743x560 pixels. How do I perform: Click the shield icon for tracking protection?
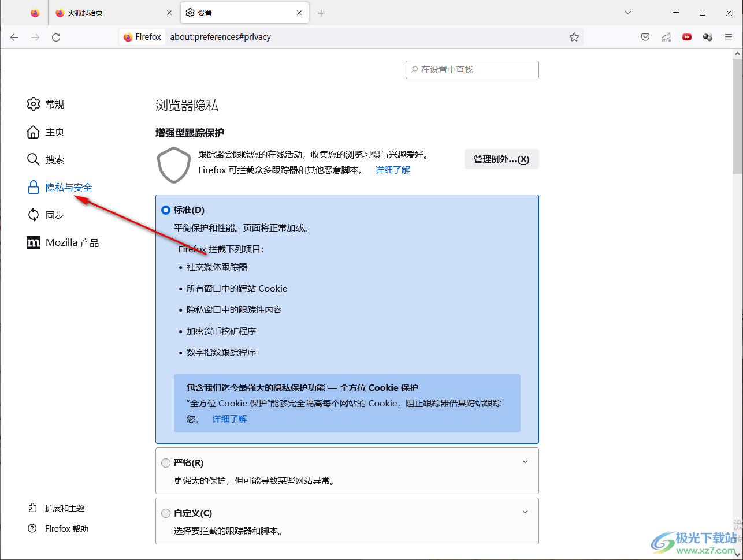point(174,165)
